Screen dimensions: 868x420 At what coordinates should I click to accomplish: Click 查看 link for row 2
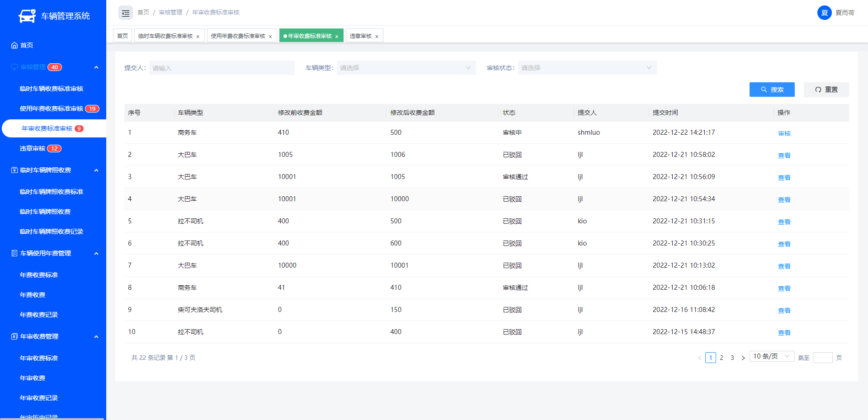pyautogui.click(x=784, y=156)
